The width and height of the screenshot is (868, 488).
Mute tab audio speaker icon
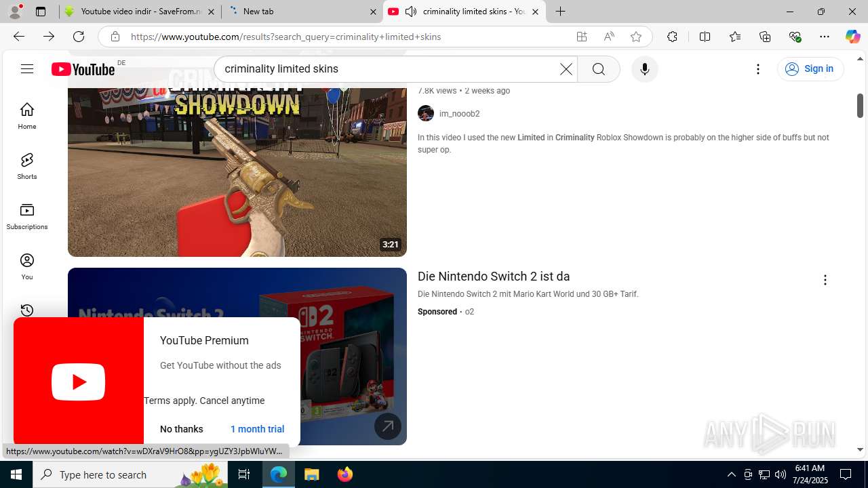point(411,12)
